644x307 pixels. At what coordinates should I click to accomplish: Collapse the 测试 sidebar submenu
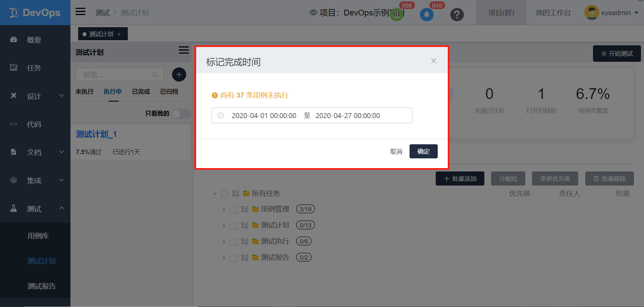62,208
